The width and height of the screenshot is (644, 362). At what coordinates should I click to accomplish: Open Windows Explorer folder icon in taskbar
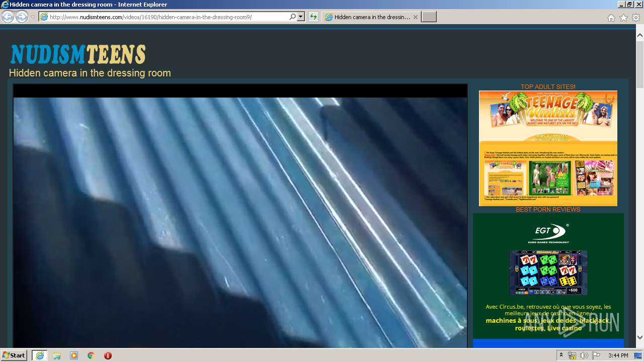[57, 355]
